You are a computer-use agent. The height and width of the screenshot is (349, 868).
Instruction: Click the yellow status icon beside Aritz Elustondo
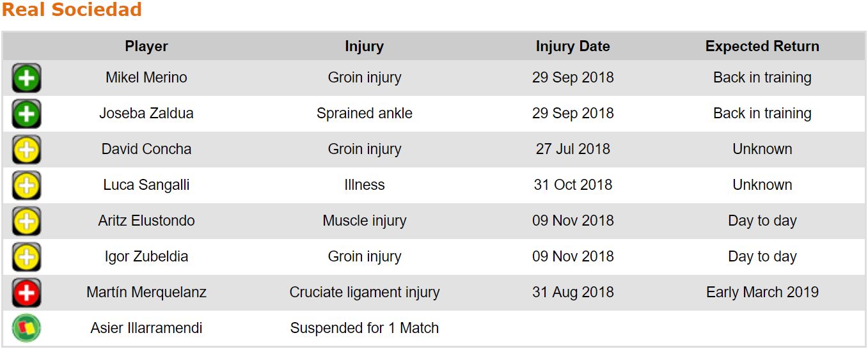(26, 222)
